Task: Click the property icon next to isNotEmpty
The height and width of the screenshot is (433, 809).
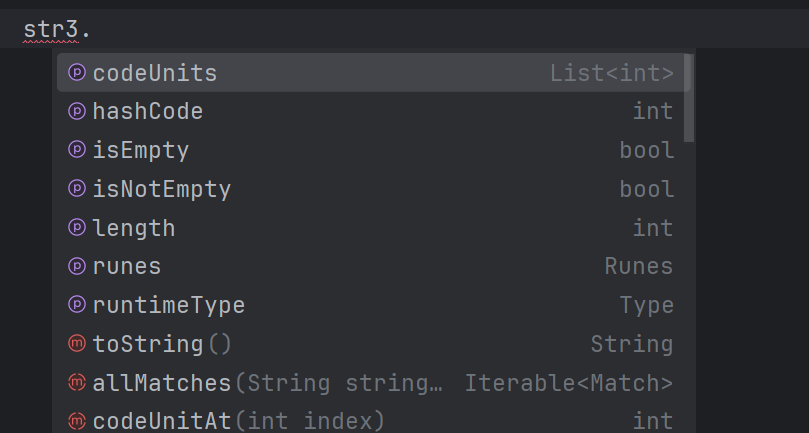Action: pos(77,188)
